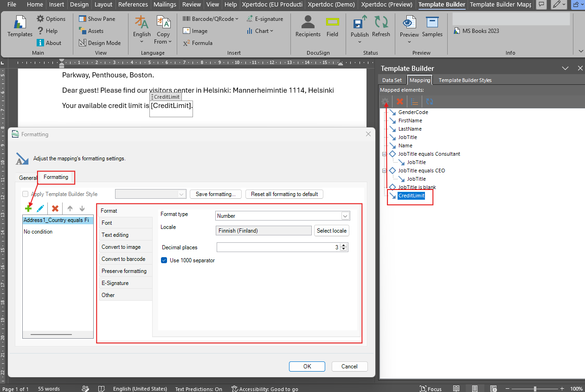Viewport: 585px width, 392px height.
Task: Open Samples in the Preview group
Action: tap(432, 26)
